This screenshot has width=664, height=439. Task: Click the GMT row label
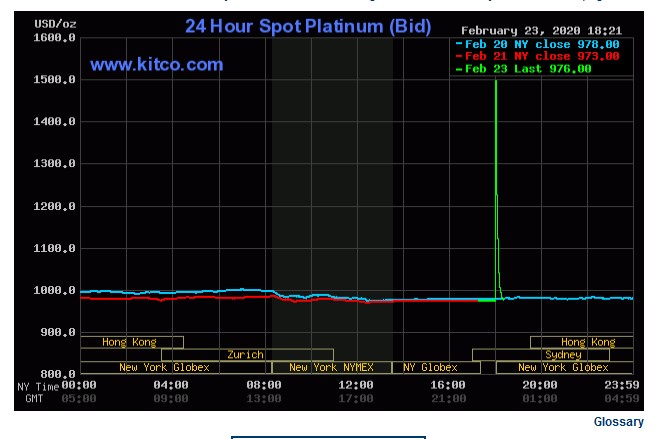tap(34, 398)
